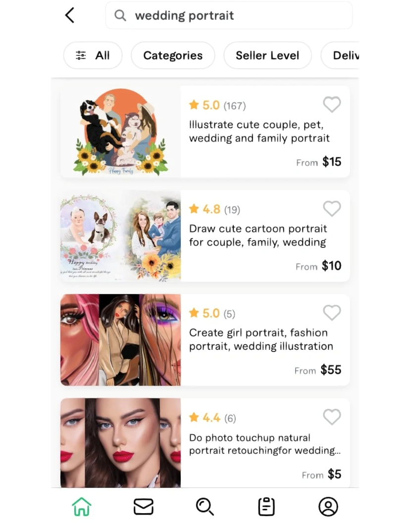Expand the Delivery filter chip
This screenshot has height=532, width=410.
click(340, 55)
